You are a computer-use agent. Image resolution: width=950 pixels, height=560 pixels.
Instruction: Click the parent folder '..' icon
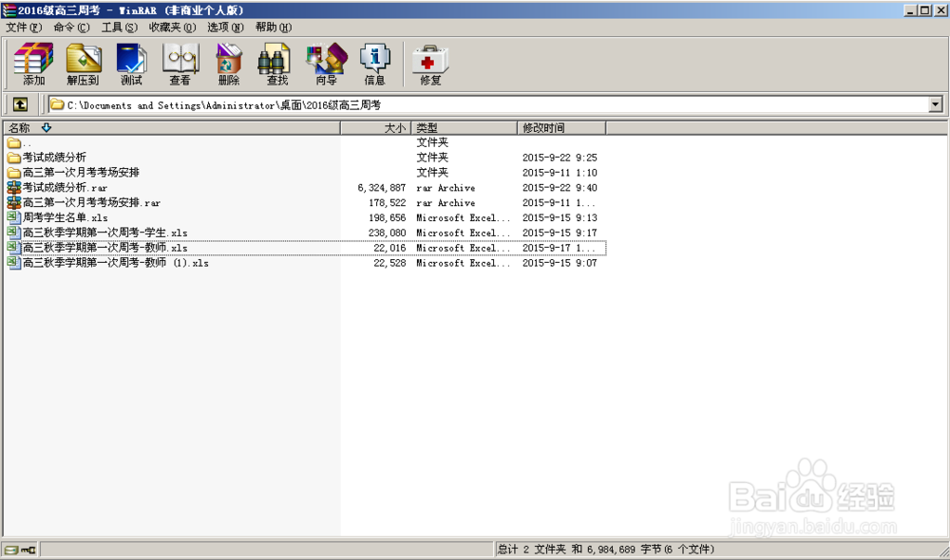tap(14, 143)
